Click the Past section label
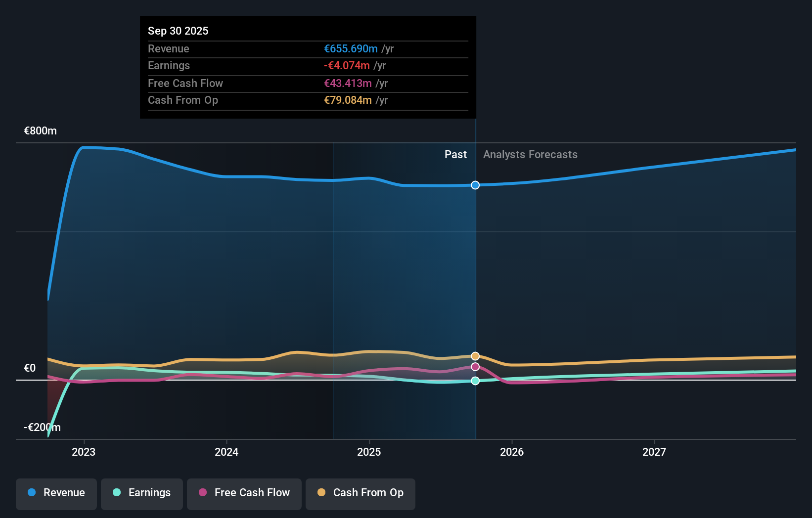 [x=455, y=154]
